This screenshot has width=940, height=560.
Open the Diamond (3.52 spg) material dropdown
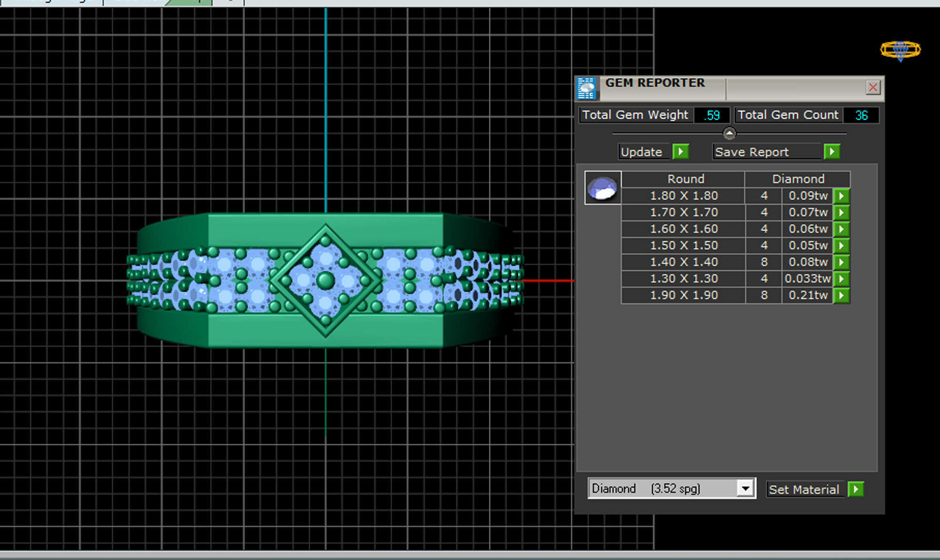pos(745,489)
